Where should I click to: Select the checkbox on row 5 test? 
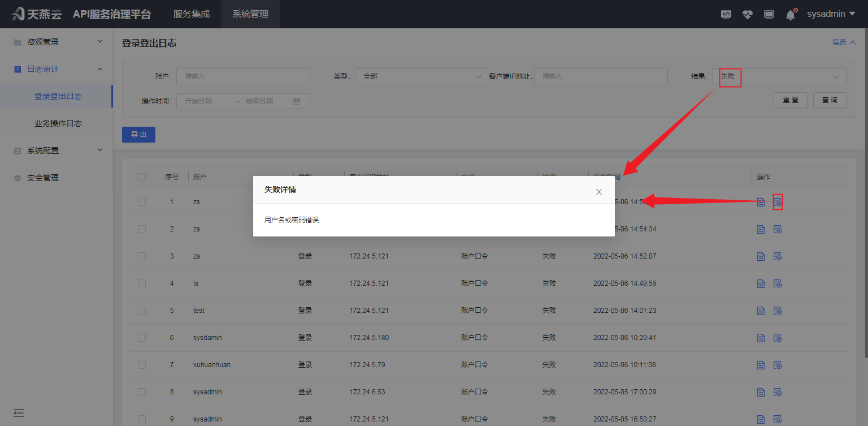coord(141,310)
